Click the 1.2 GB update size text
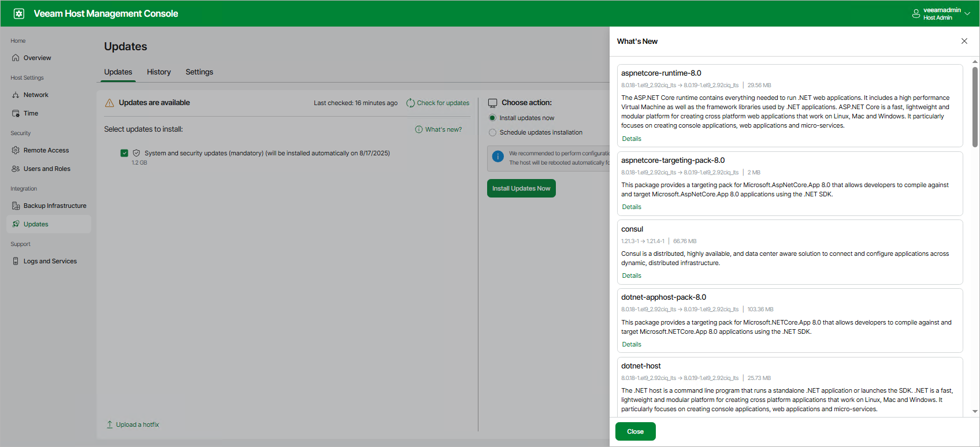 coord(139,163)
